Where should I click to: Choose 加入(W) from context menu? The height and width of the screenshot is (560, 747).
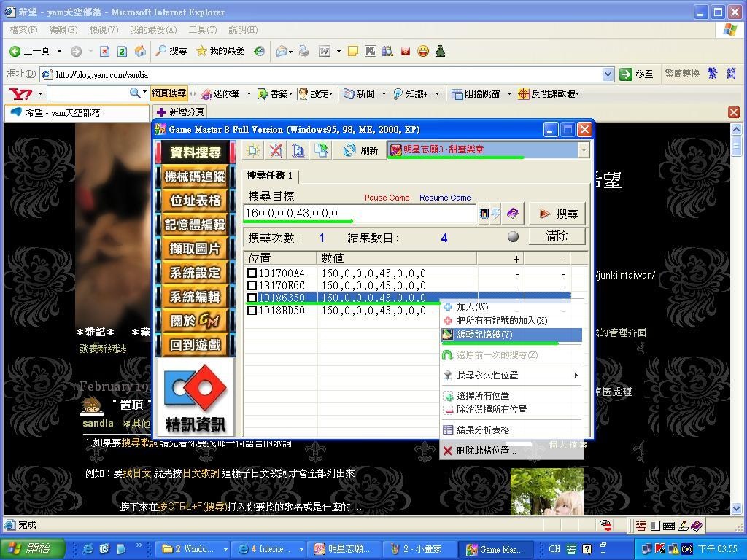pos(511,307)
